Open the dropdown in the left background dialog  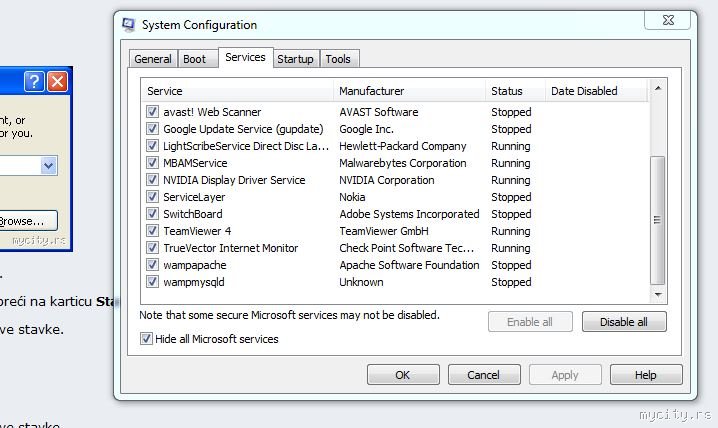[49, 165]
